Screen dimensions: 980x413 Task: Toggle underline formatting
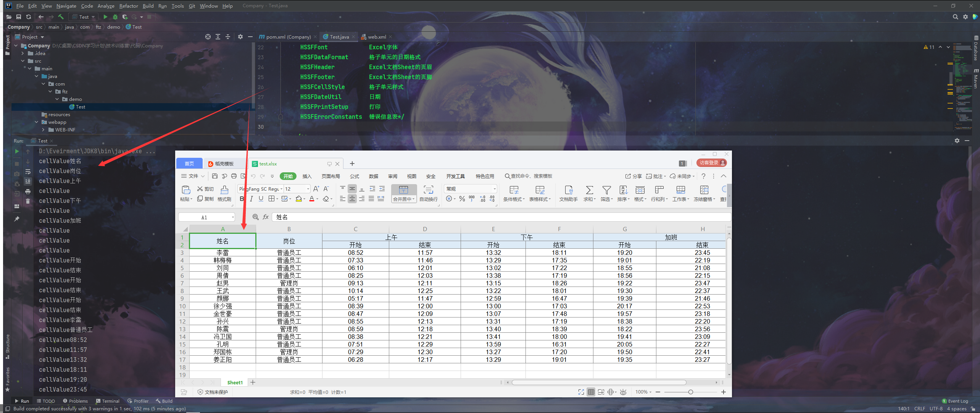click(x=261, y=198)
